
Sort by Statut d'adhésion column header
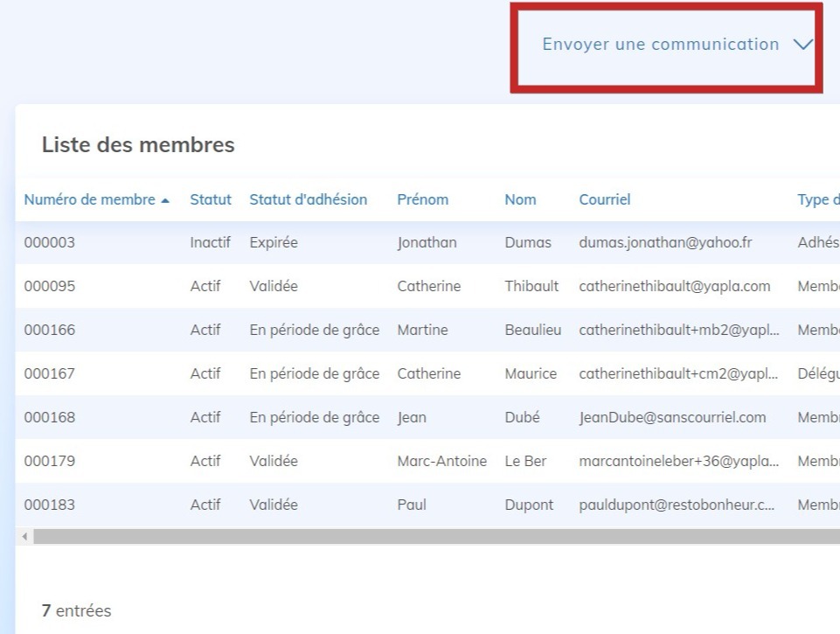click(307, 199)
